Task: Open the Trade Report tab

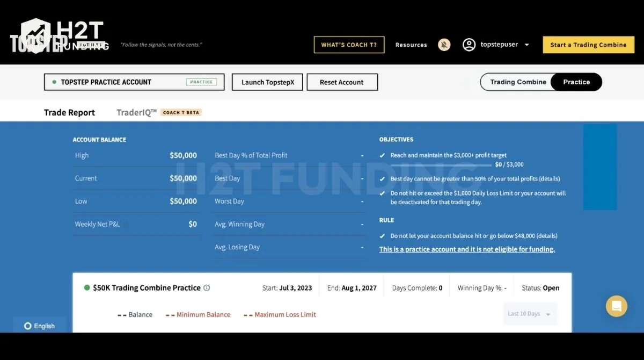Action: (x=69, y=112)
